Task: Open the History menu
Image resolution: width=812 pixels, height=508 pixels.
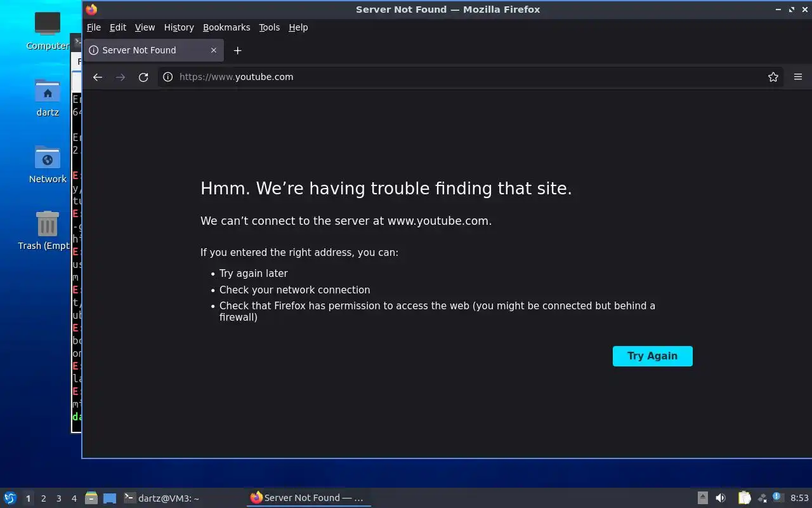Action: [x=179, y=27]
